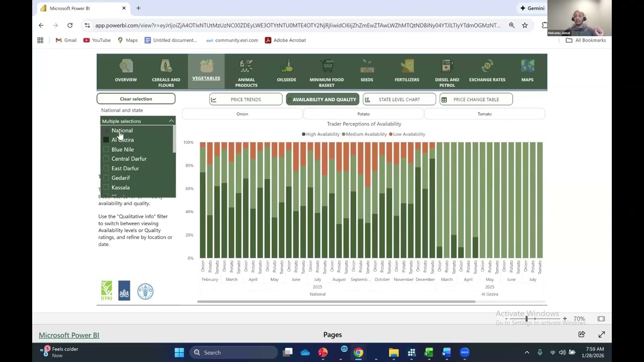This screenshot has height=362, width=644.
Task: Click the Low Availability legend item
Action: pyautogui.click(x=407, y=134)
